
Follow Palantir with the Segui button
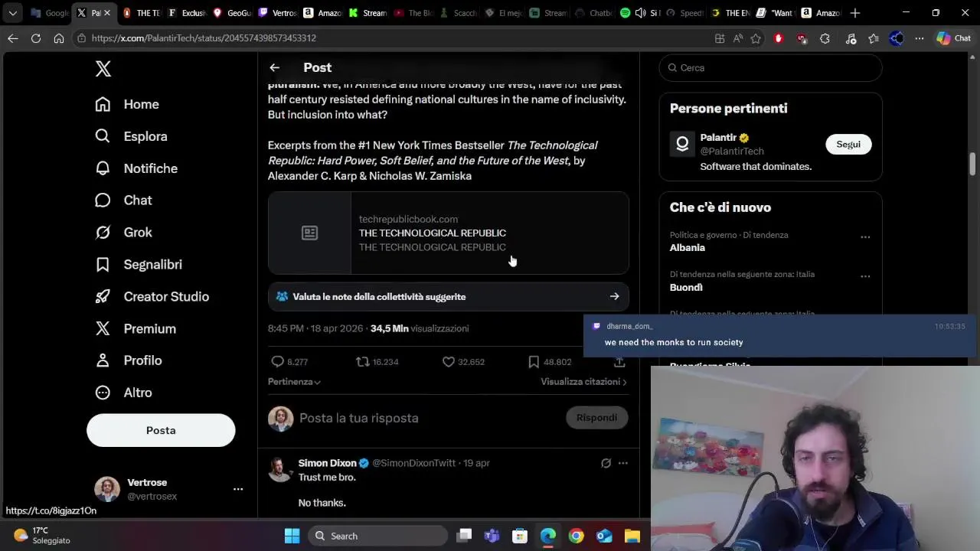coord(848,144)
